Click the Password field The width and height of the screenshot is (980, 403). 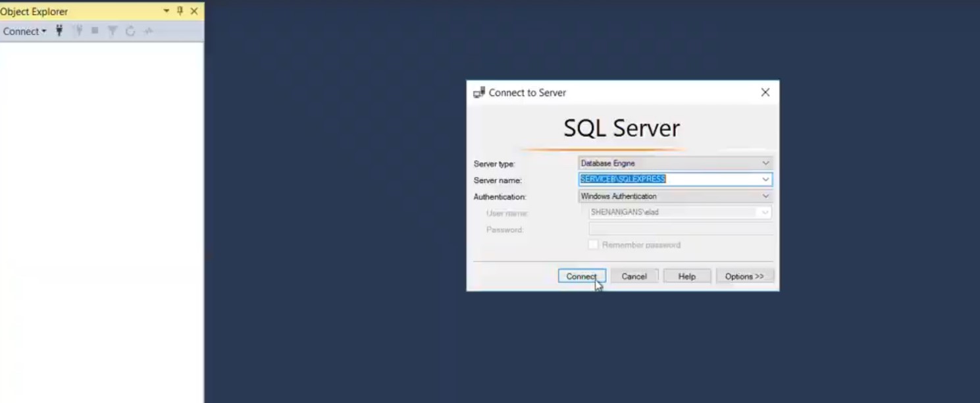681,229
